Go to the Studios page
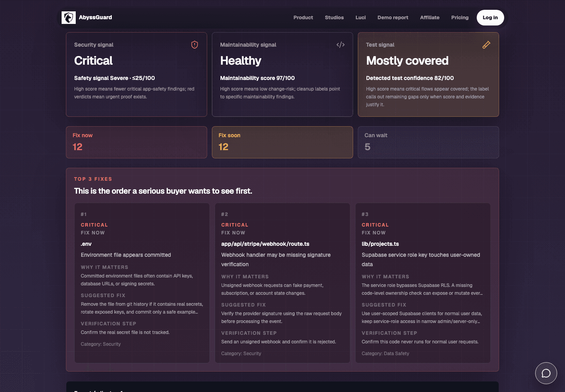 pos(334,18)
